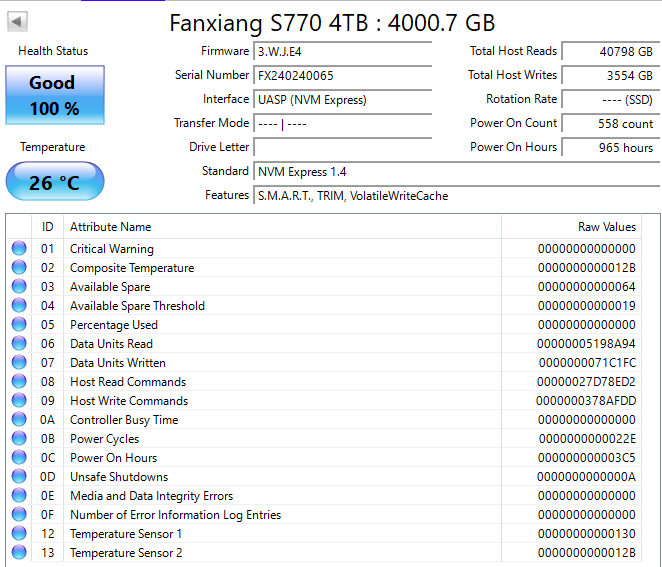
Task: Select the Media and Data Integrity Errors row
Action: pyautogui.click(x=151, y=496)
